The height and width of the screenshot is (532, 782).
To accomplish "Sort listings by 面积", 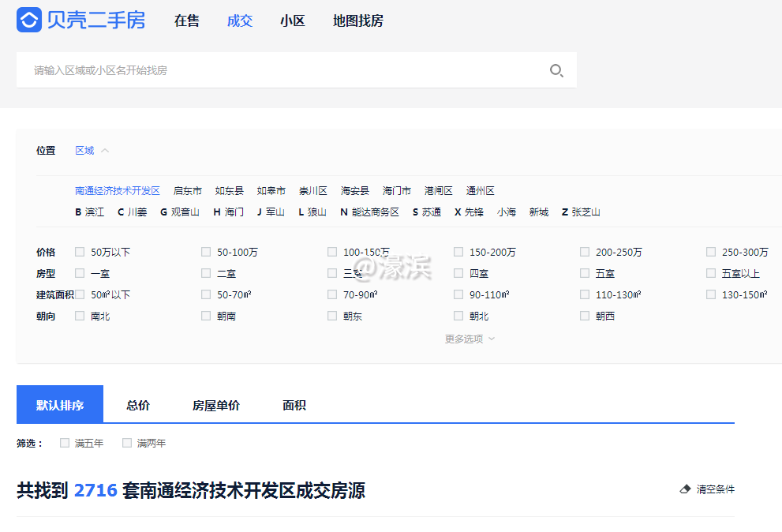I will point(294,404).
